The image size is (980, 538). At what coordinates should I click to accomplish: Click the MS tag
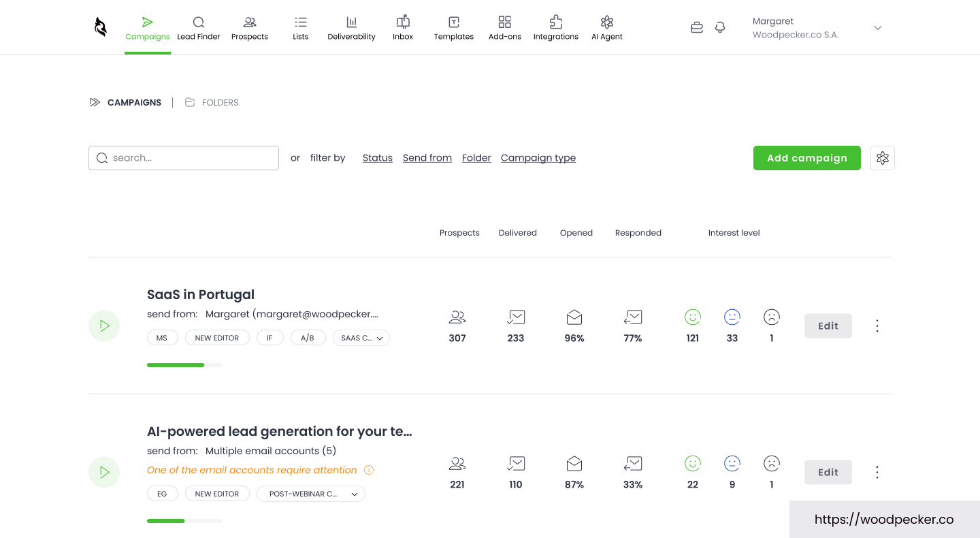click(x=162, y=338)
